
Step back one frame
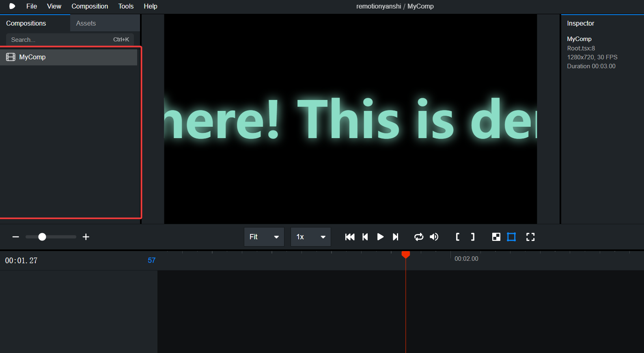[x=365, y=237]
